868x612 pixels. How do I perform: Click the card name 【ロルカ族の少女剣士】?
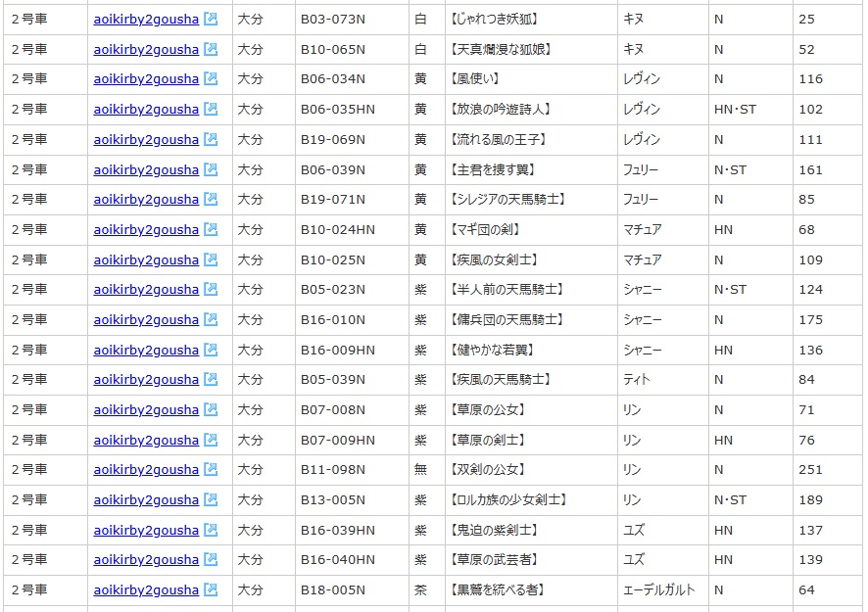tap(509, 499)
